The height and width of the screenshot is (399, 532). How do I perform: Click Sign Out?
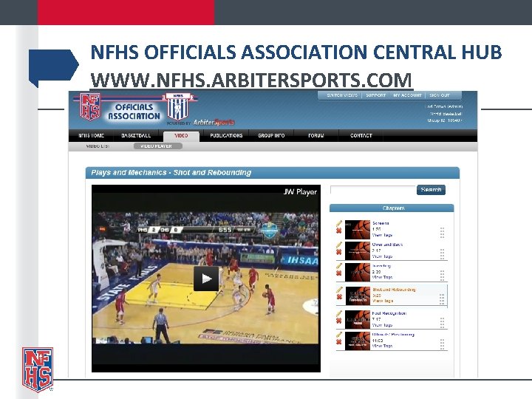coord(440,95)
